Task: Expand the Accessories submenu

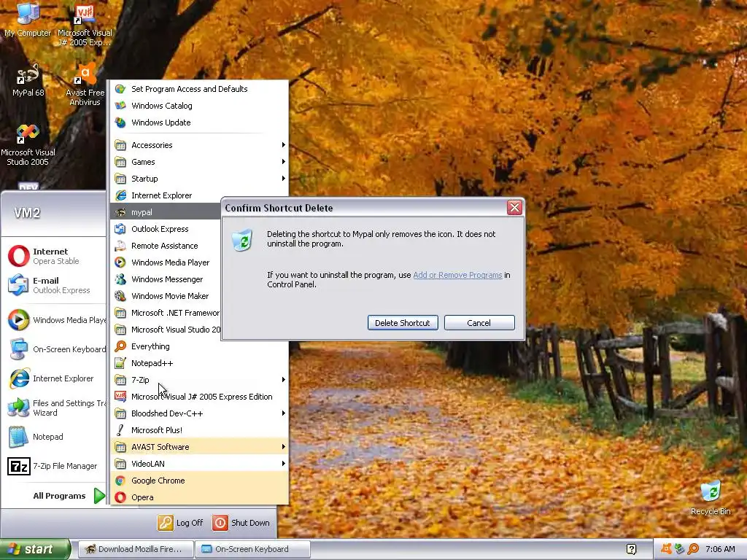Action: [199, 145]
